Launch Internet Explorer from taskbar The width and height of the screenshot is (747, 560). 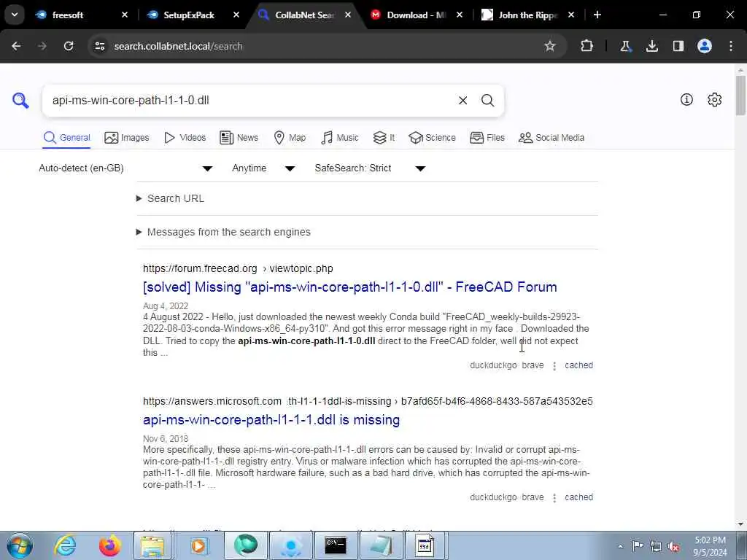[65, 545]
